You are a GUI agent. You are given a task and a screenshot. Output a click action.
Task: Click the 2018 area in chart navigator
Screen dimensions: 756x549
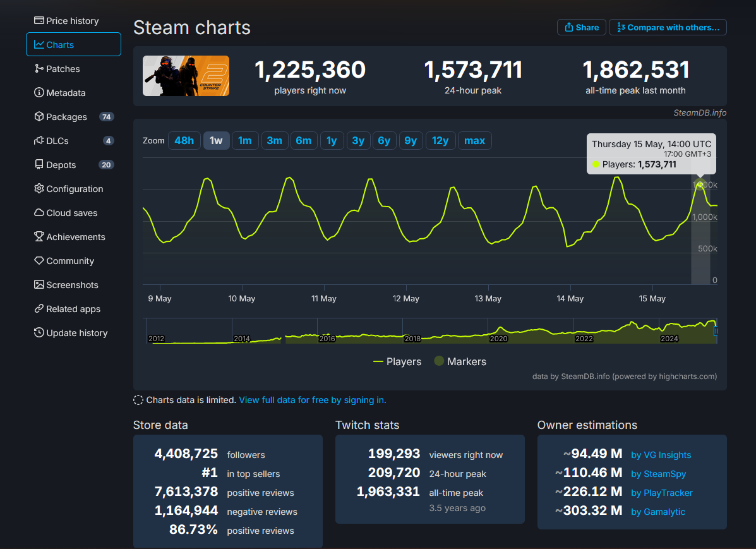click(412, 338)
